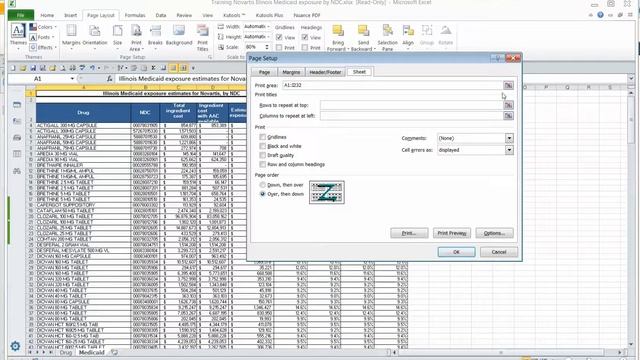Screen dimensions: 640x360
Task: Open the Name Box dropdown arrow
Action: [x=72, y=78]
